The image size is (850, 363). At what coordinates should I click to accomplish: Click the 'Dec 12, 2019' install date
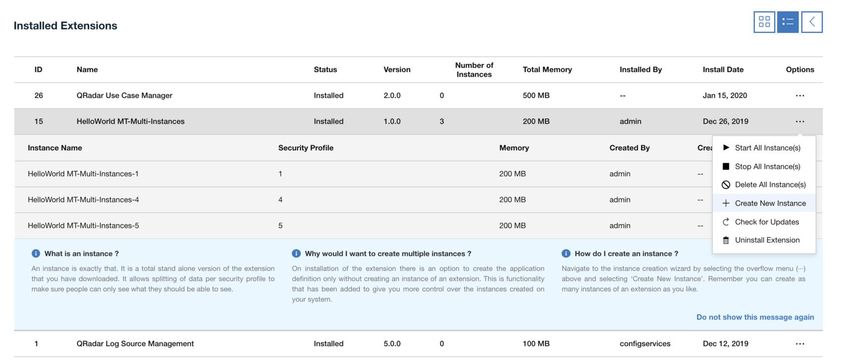tap(725, 343)
